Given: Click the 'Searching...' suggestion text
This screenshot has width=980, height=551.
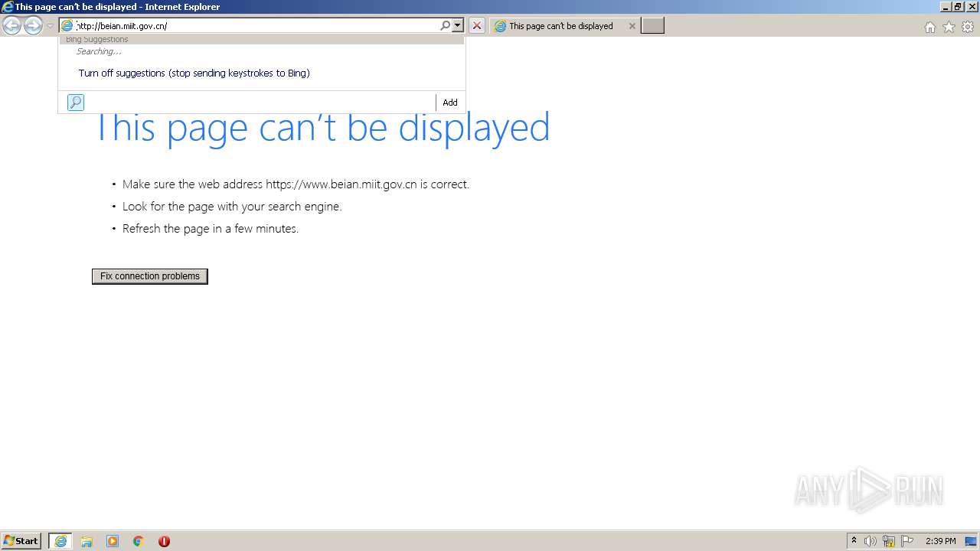Looking at the screenshot, I should coord(99,52).
